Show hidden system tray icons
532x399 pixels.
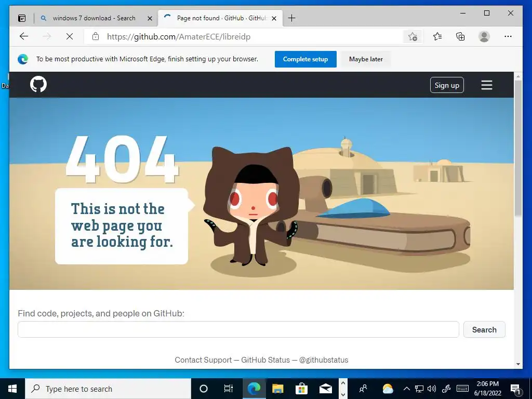click(x=407, y=389)
